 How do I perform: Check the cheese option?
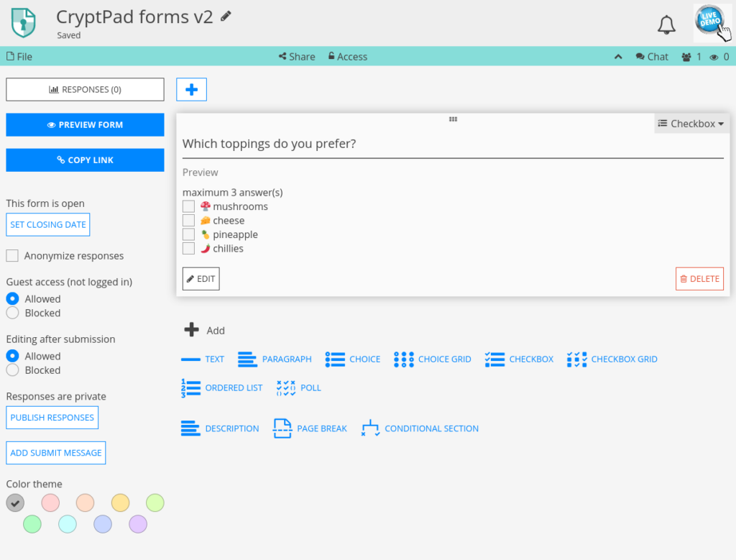coord(189,220)
